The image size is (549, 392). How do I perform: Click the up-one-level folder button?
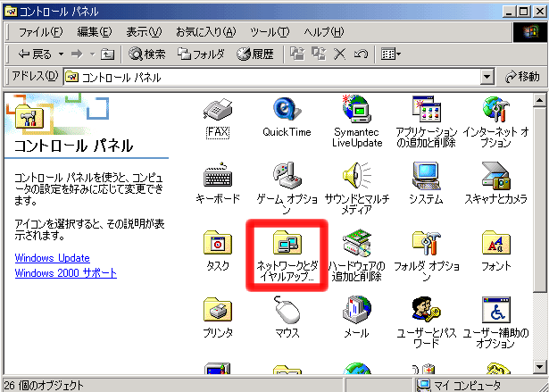click(x=107, y=54)
